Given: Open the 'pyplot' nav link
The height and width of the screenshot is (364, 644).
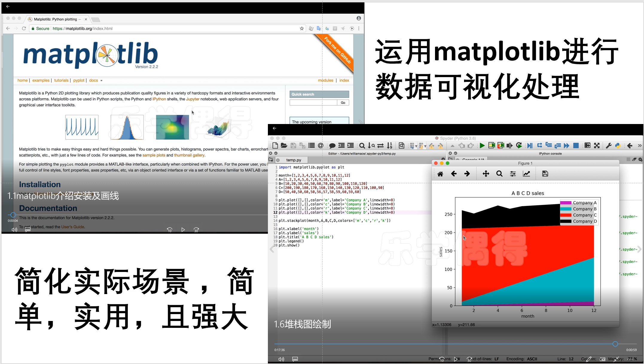Looking at the screenshot, I should (x=79, y=80).
